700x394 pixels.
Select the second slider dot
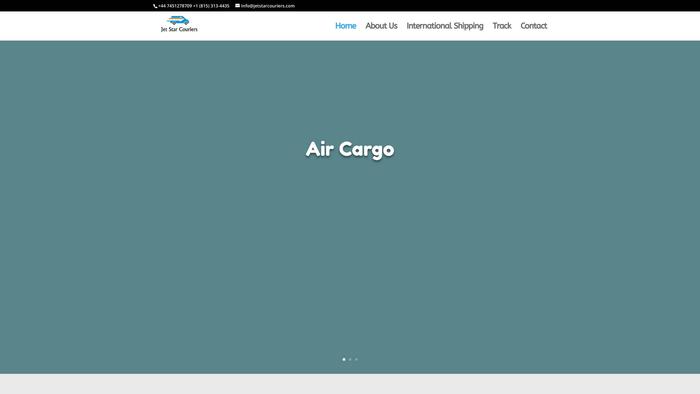(x=350, y=359)
